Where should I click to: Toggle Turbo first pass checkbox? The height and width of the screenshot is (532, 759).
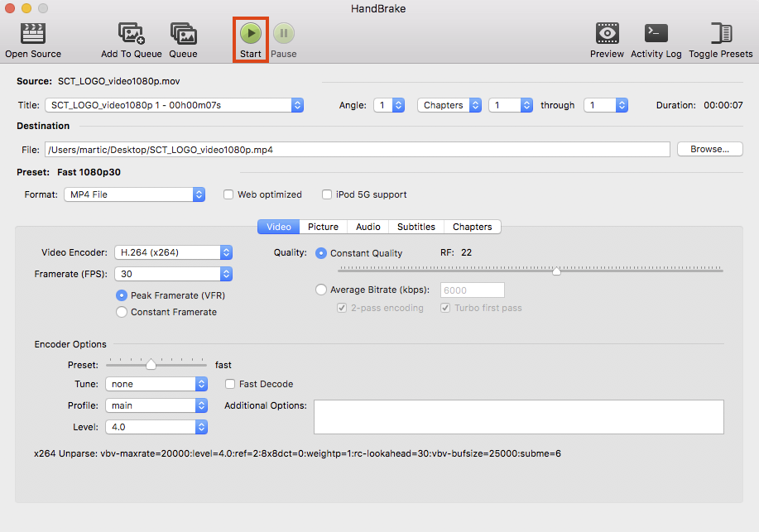pyautogui.click(x=445, y=308)
